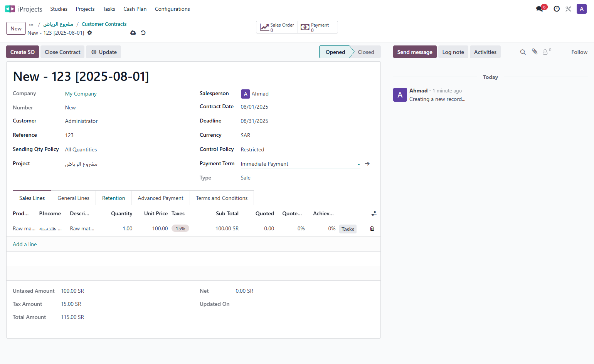Open the column settings adjust icon in table

point(374,213)
